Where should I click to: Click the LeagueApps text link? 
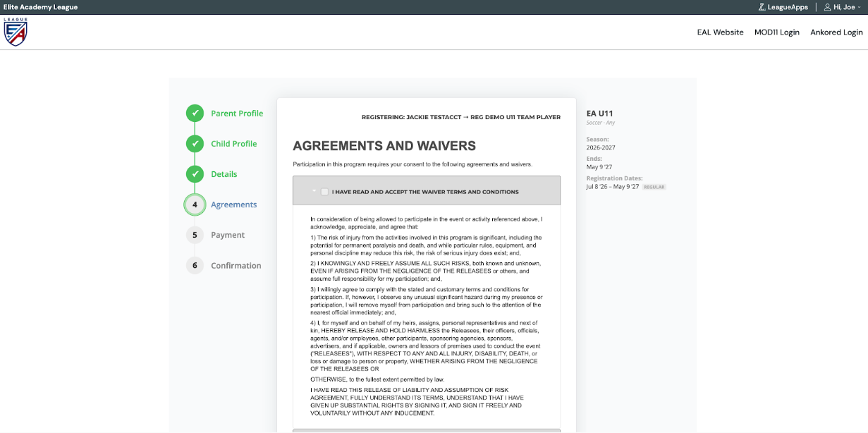click(787, 7)
